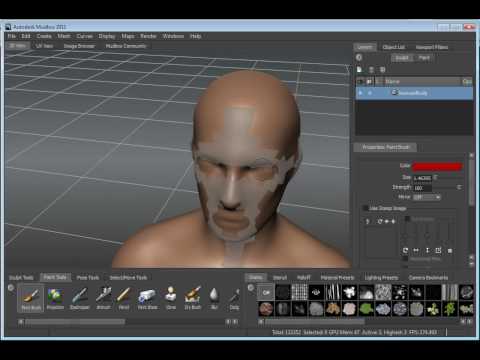The image size is (480, 360).
Task: Pick the Eyedropper tool
Action: pos(80,298)
